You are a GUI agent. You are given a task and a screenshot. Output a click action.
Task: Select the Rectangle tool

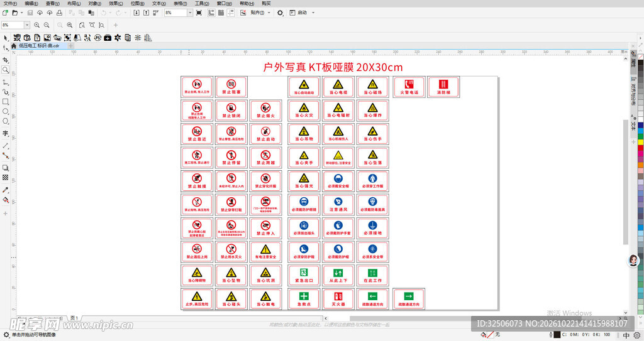click(5, 101)
